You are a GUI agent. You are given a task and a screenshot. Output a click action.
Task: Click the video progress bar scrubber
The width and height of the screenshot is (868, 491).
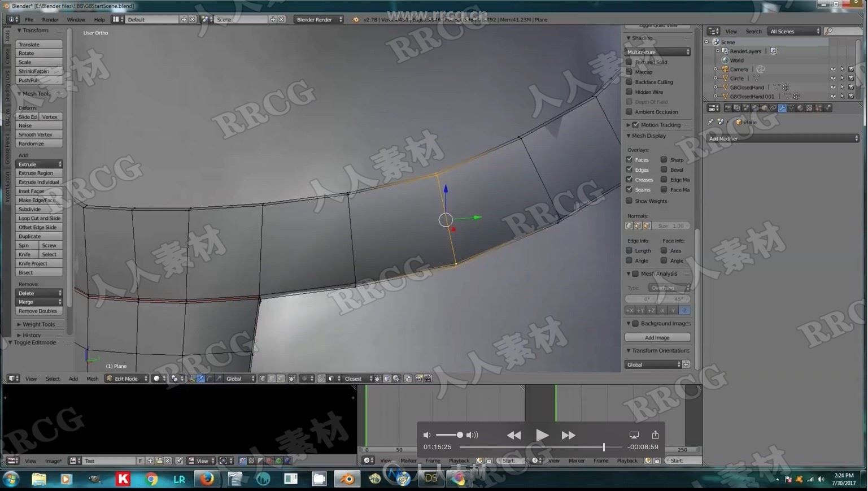604,447
